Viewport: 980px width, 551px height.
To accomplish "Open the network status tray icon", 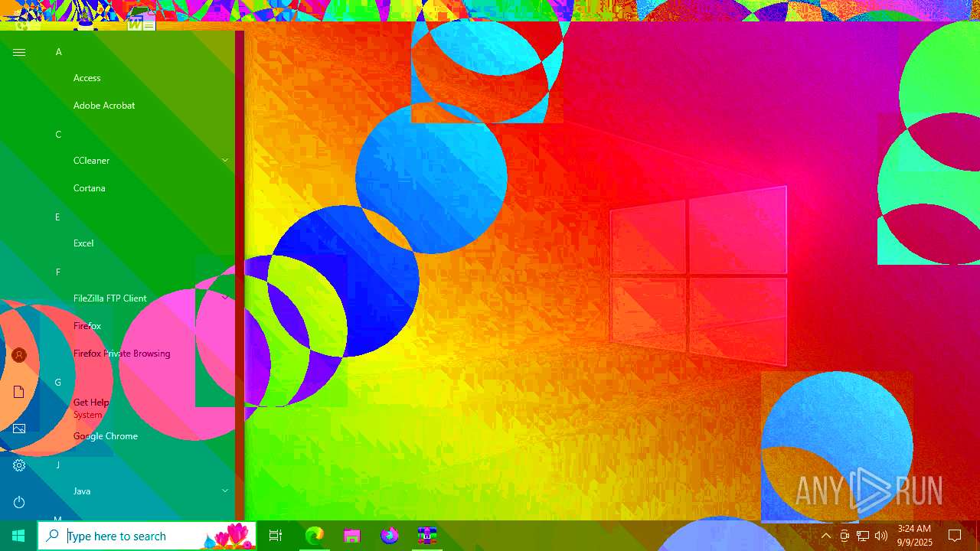I will 863,536.
